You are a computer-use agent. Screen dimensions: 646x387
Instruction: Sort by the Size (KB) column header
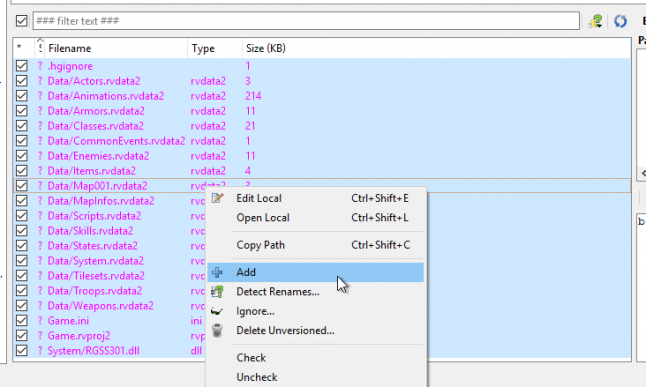(437, 48)
